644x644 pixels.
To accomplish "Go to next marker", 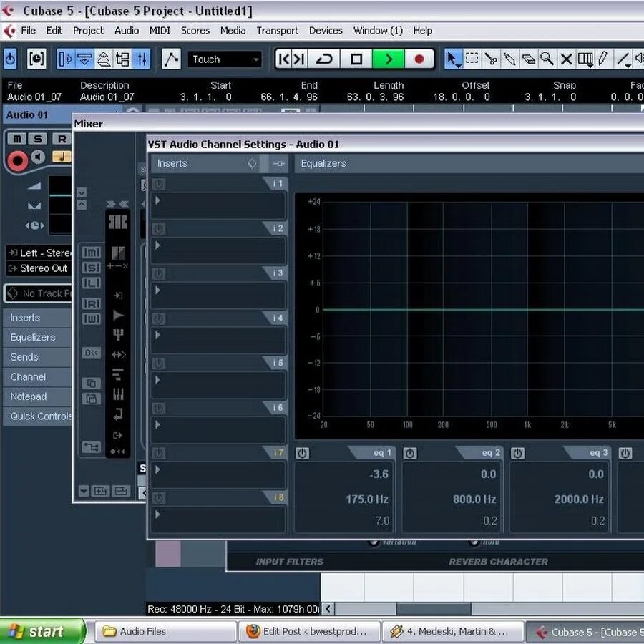I will tap(299, 59).
